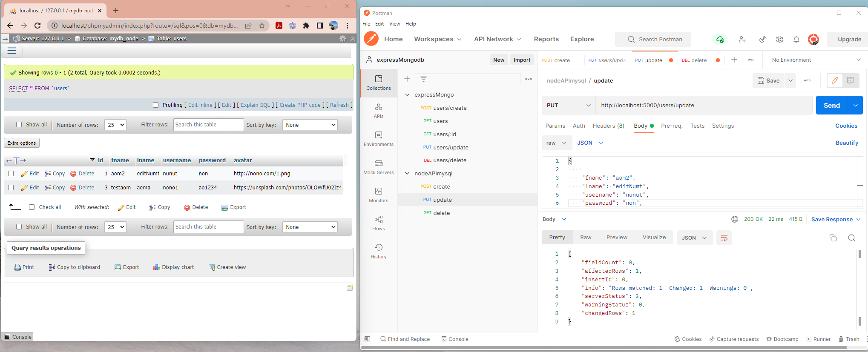
Task: Open the Flows sidebar icon
Action: (378, 223)
